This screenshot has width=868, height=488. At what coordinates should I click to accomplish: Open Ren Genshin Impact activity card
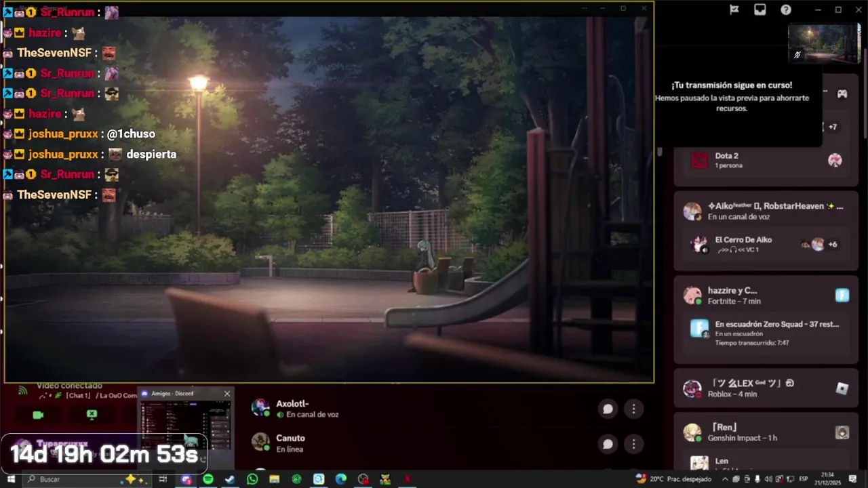[766, 432]
